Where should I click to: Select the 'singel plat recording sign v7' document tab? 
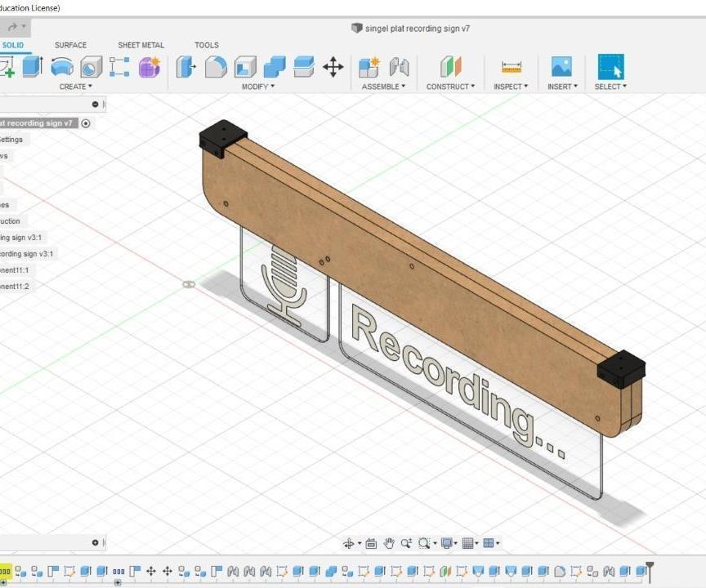(411, 29)
